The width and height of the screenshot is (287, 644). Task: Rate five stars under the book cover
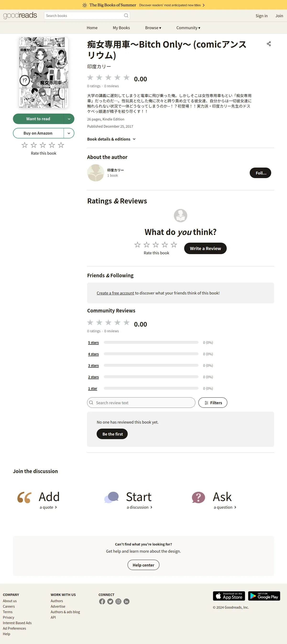coord(61,145)
